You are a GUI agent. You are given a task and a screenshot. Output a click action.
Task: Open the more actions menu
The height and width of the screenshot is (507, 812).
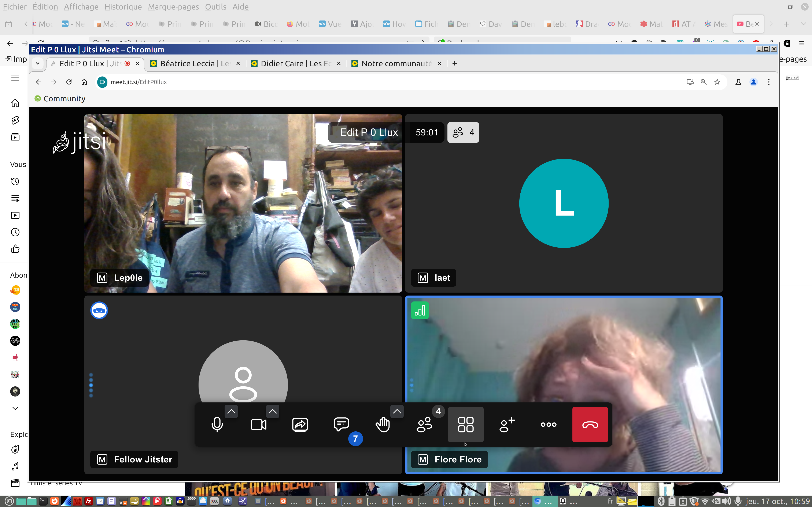tap(549, 425)
